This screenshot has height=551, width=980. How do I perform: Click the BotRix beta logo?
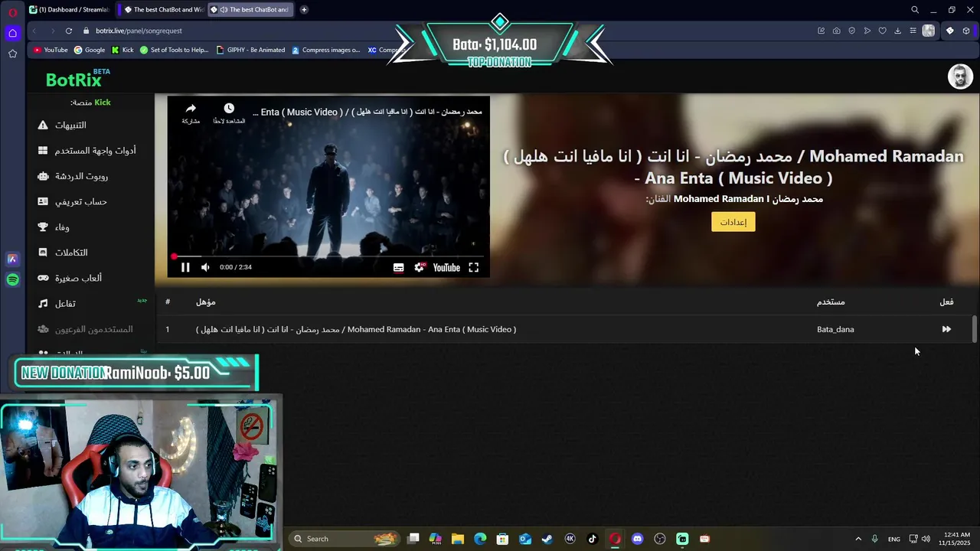coord(77,78)
